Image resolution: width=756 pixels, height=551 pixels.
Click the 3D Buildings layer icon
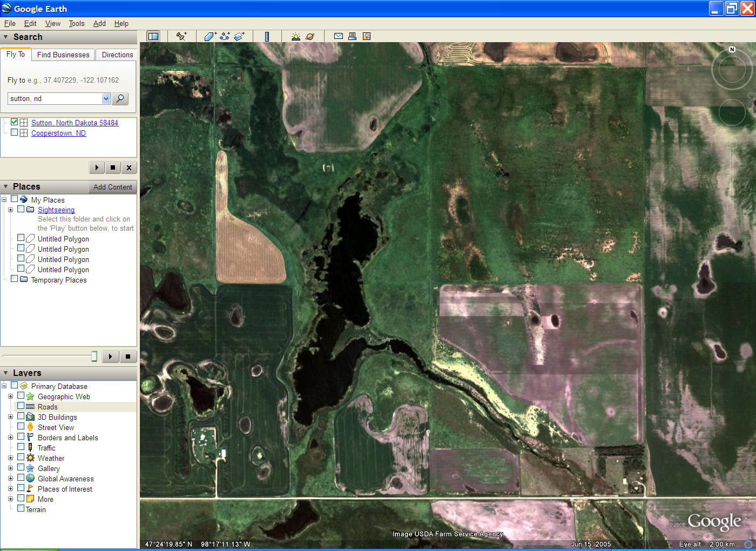click(30, 416)
